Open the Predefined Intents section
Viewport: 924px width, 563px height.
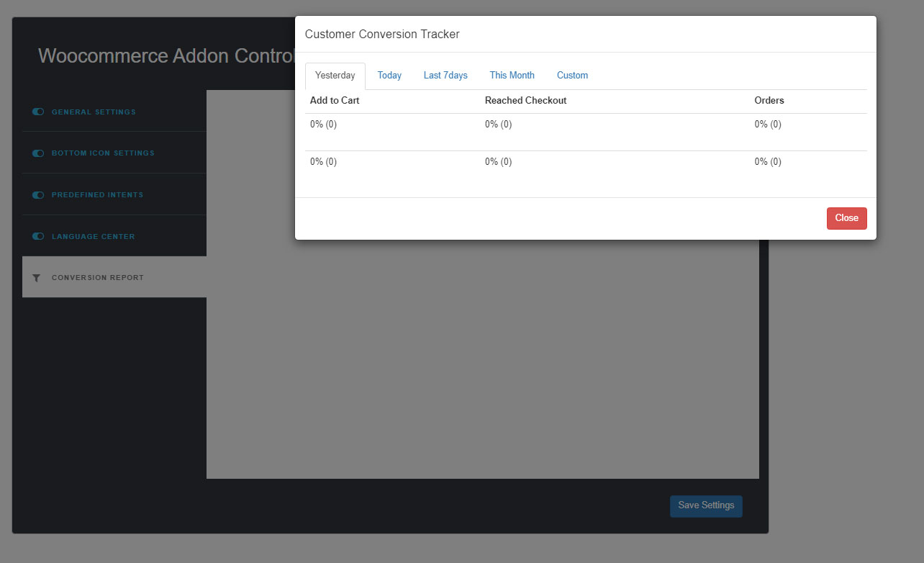[114, 195]
